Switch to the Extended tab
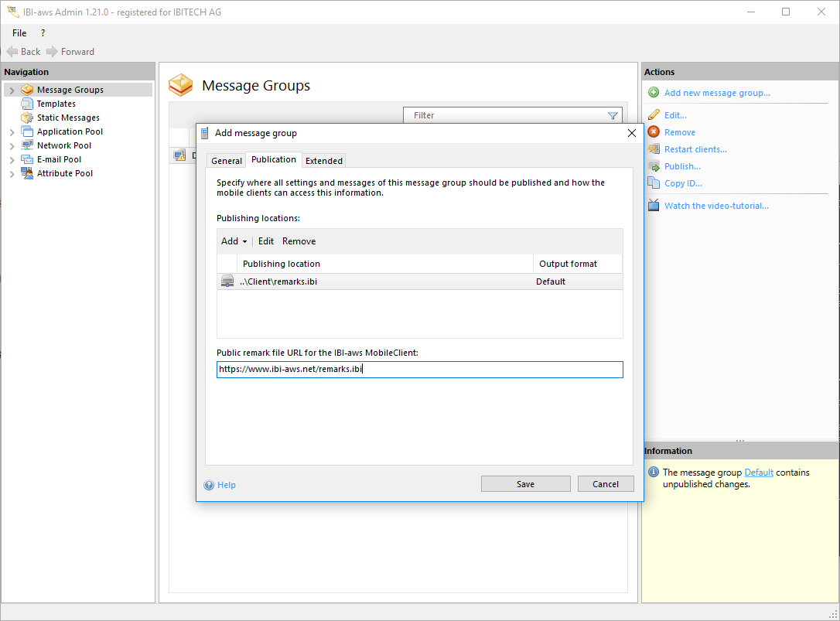The image size is (840, 621). click(x=323, y=161)
